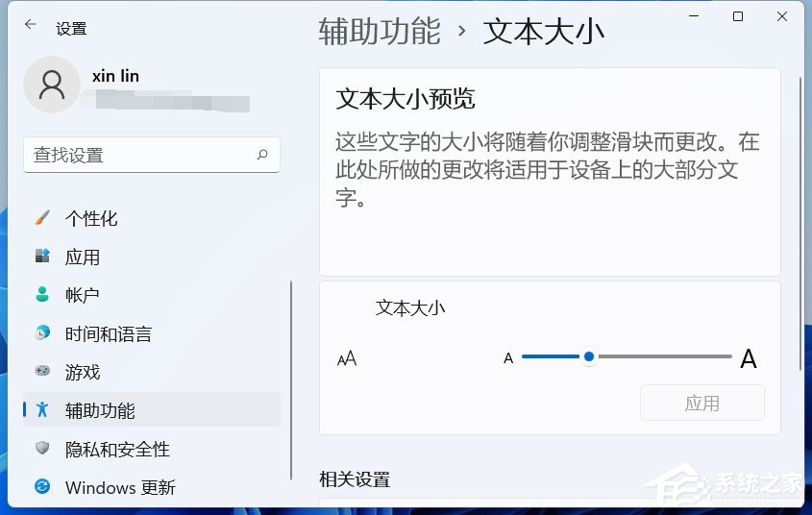The height and width of the screenshot is (515, 812).
Task: Click the back arrow icon
Action: pos(31,24)
